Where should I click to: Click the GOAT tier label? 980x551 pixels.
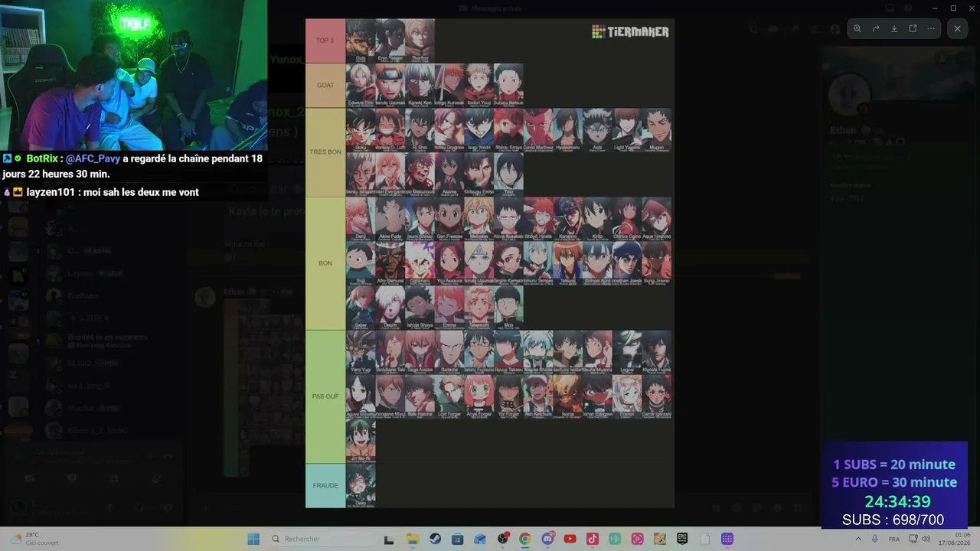[x=325, y=85]
